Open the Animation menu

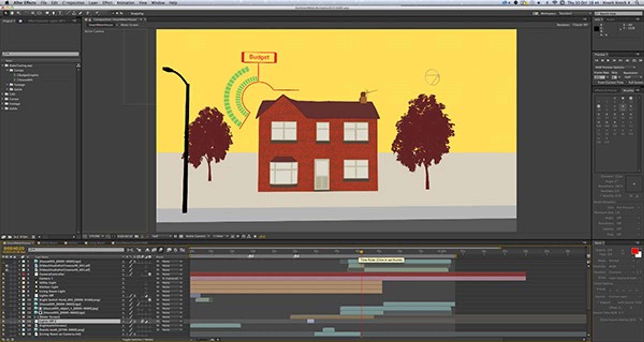[x=126, y=3]
